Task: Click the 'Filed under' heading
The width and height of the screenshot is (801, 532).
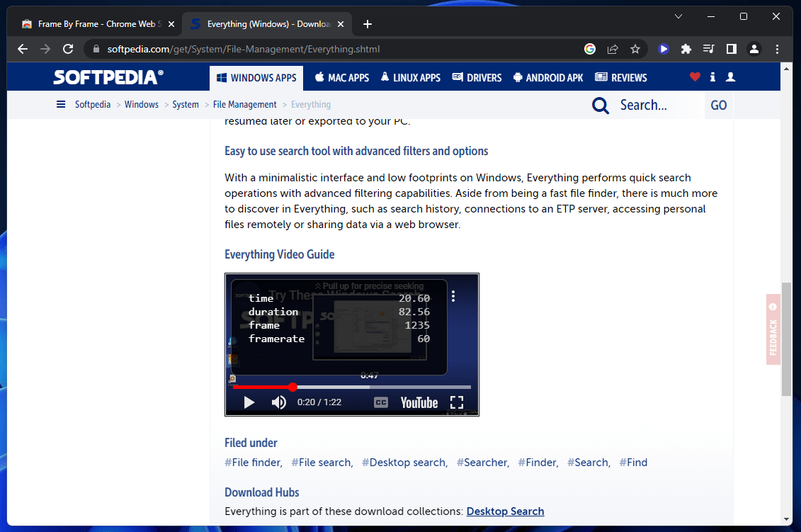Action: pyautogui.click(x=251, y=443)
